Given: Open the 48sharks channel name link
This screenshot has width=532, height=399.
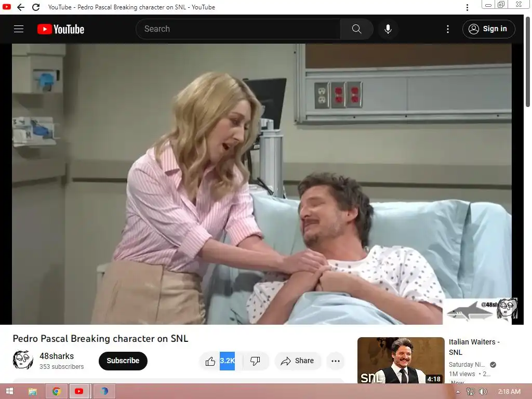Looking at the screenshot, I should (x=57, y=356).
